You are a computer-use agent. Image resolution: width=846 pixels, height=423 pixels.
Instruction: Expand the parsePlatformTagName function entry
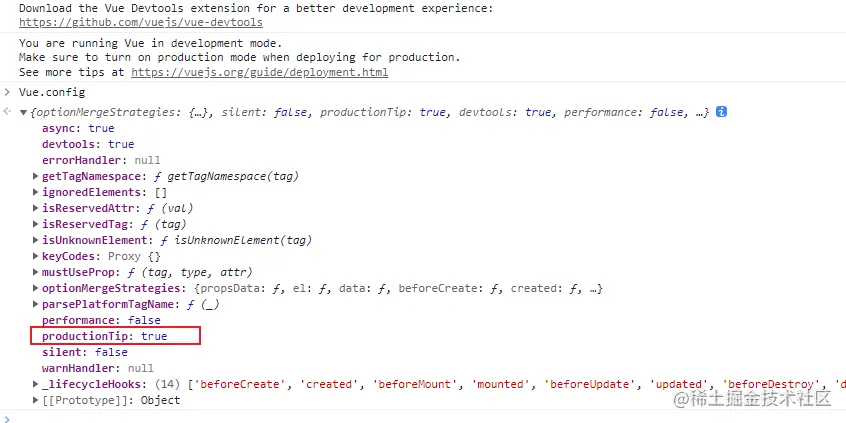coord(36,304)
